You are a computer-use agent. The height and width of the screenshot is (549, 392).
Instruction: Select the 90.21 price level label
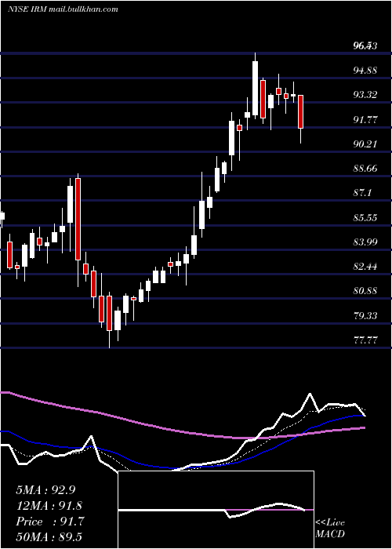365,144
